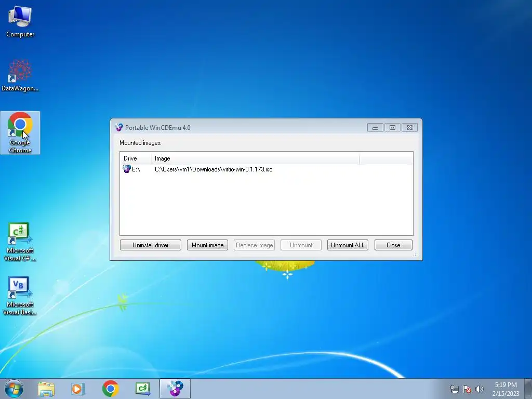
Task: Click the greyed Replace image button
Action: tap(254, 245)
